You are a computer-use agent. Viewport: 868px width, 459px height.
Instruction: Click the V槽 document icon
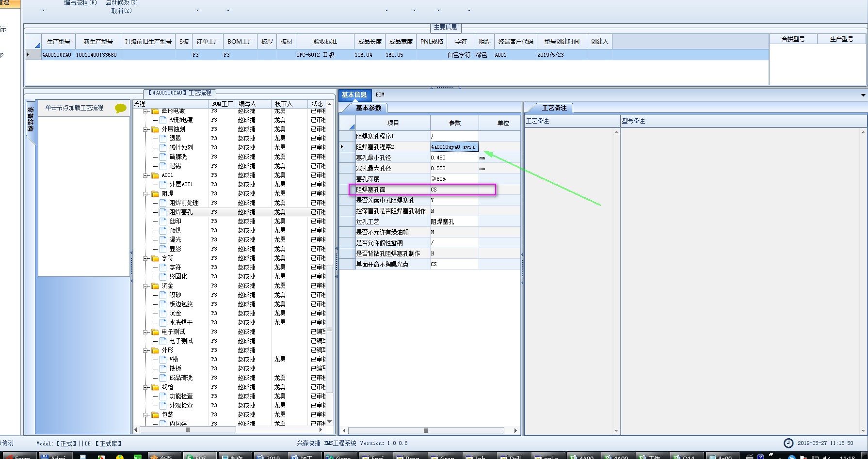point(163,359)
